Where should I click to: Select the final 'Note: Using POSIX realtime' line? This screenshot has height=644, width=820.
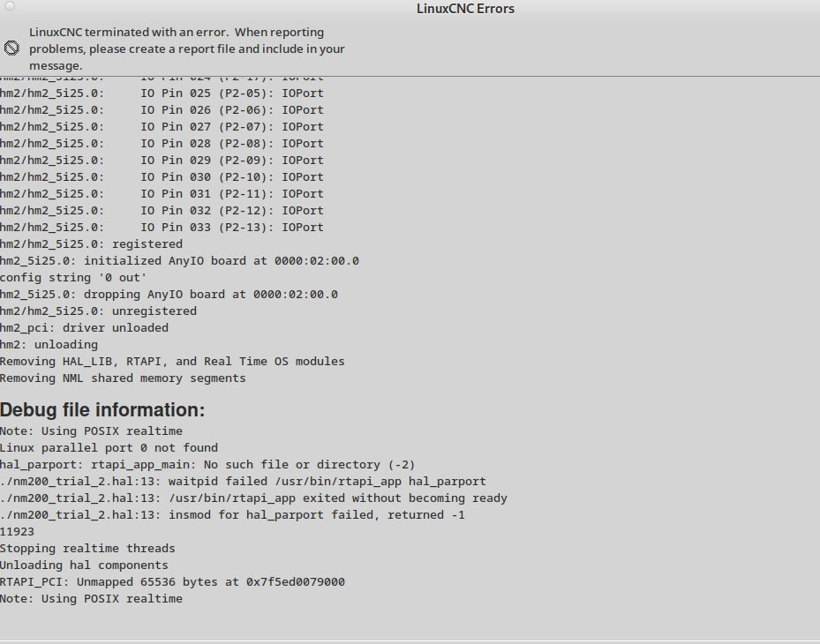[x=92, y=598]
